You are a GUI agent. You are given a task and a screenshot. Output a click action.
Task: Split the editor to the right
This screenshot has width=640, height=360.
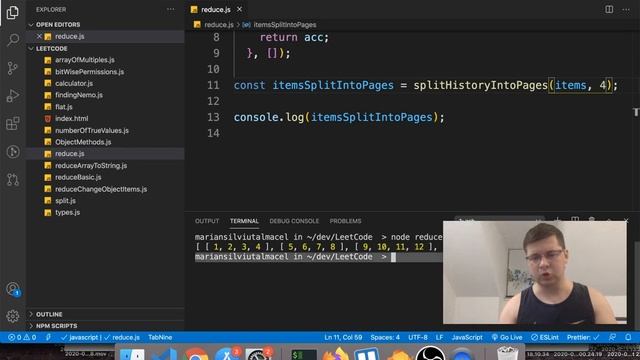(x=609, y=9)
